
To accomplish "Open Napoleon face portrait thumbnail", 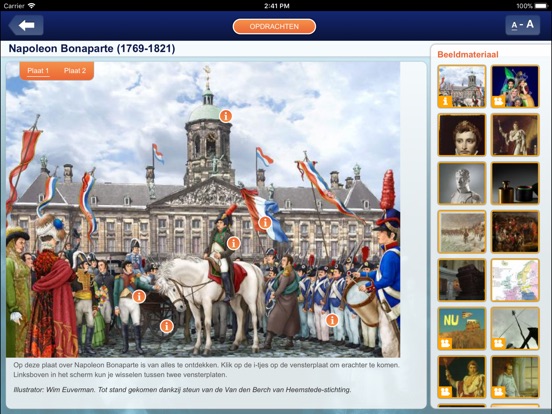I will [462, 135].
